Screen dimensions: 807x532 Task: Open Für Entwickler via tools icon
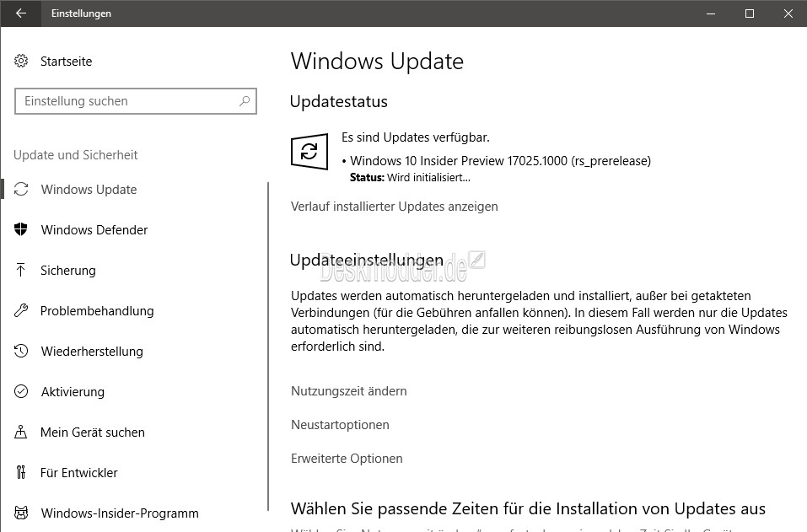point(20,472)
